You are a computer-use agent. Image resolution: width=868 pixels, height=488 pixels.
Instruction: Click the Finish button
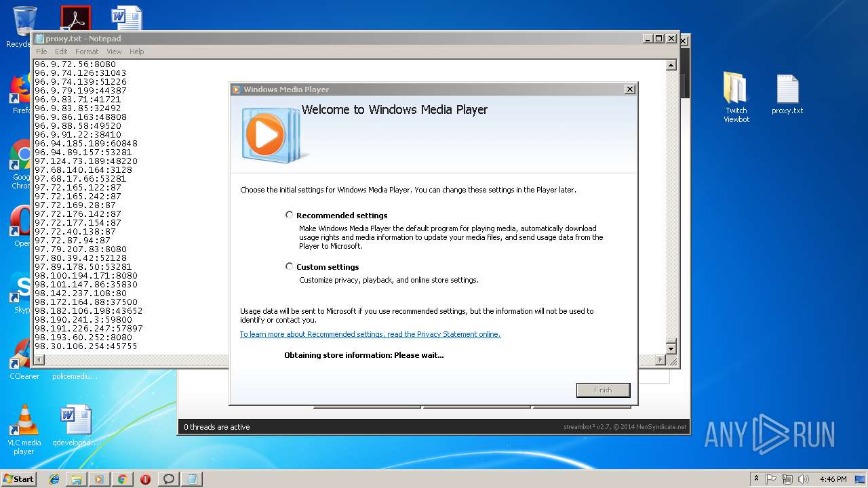pyautogui.click(x=603, y=390)
